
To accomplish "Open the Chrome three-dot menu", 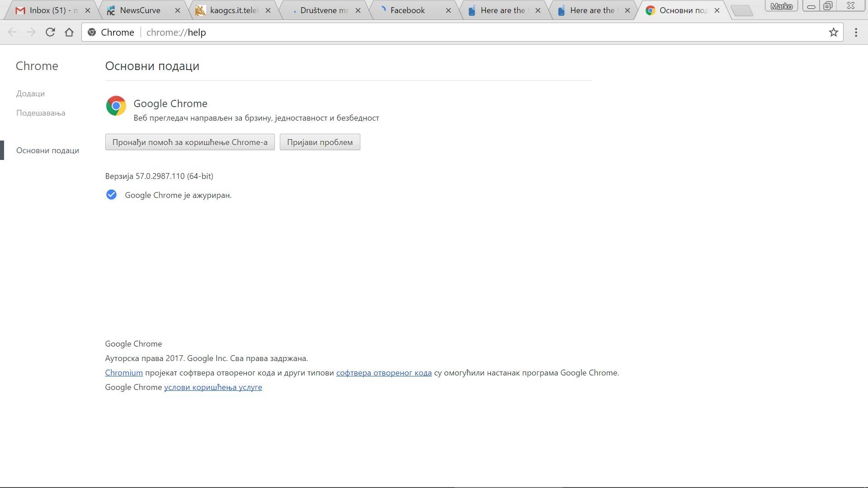I will (856, 32).
